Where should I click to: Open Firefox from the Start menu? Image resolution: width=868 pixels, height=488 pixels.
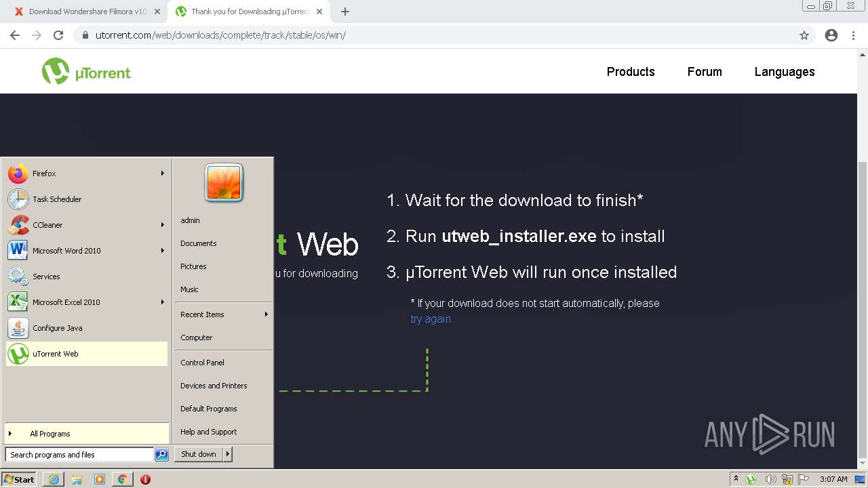tap(86, 174)
